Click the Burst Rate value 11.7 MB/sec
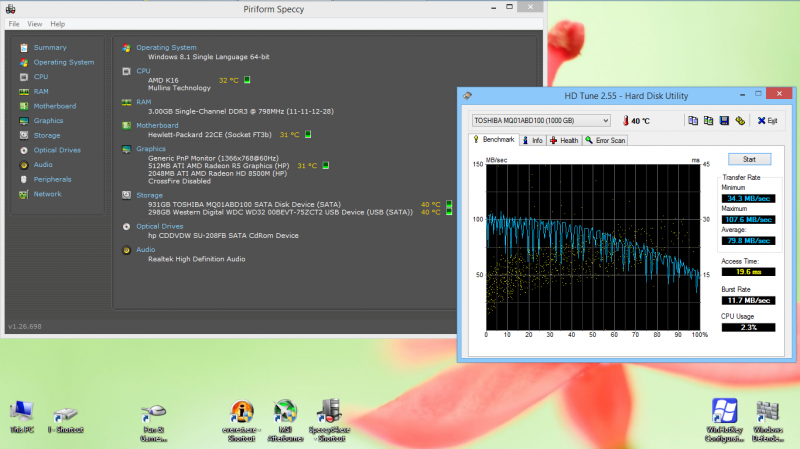The image size is (800, 449). (748, 301)
